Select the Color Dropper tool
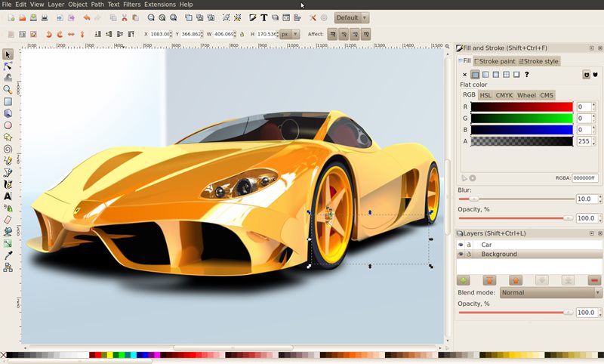Image resolution: width=604 pixels, height=364 pixels. point(8,255)
